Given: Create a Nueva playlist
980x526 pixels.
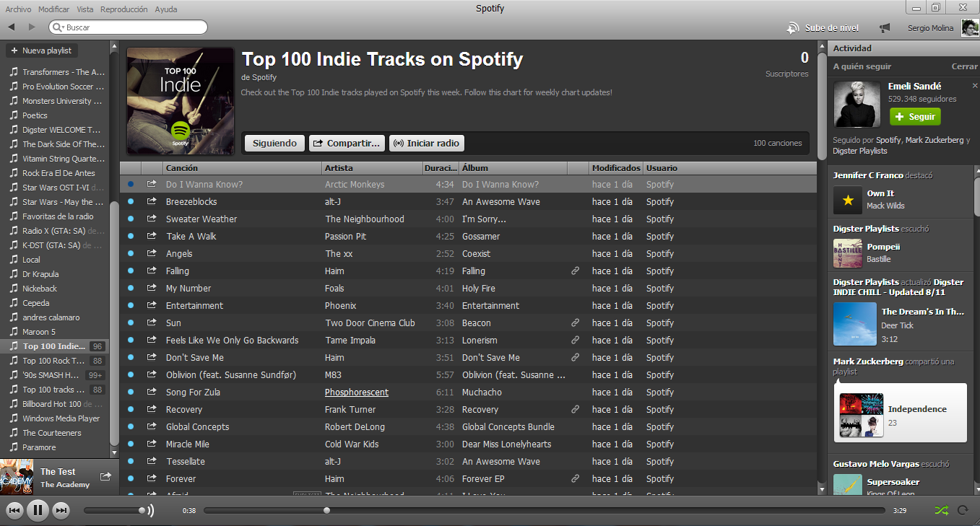Looking at the screenshot, I should pyautogui.click(x=42, y=51).
